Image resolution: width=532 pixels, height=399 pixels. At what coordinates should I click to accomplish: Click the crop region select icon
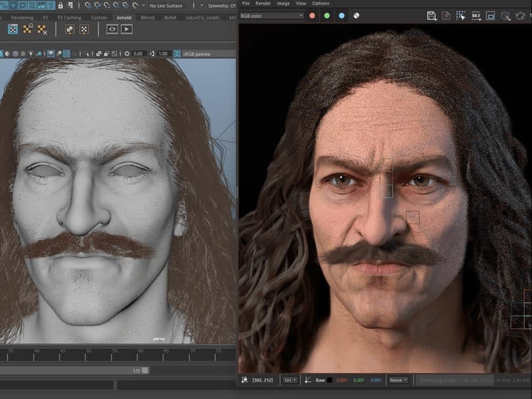(x=460, y=15)
